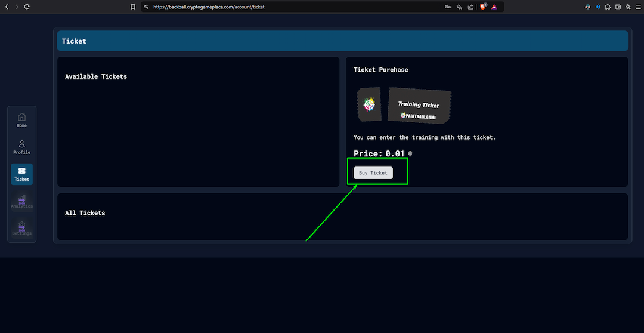The width and height of the screenshot is (644, 333).
Task: Click the Analytics sidebar icon
Action: [21, 201]
